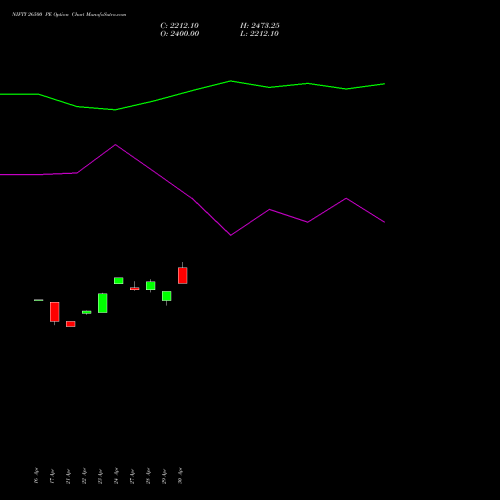
Task: Select the 22 Apr date label
Action: (x=84, y=475)
